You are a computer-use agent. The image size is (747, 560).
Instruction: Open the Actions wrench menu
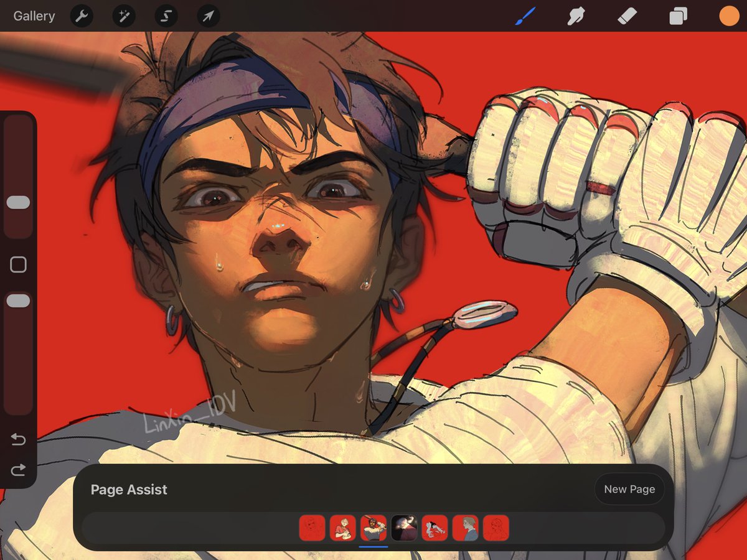pos(82,16)
